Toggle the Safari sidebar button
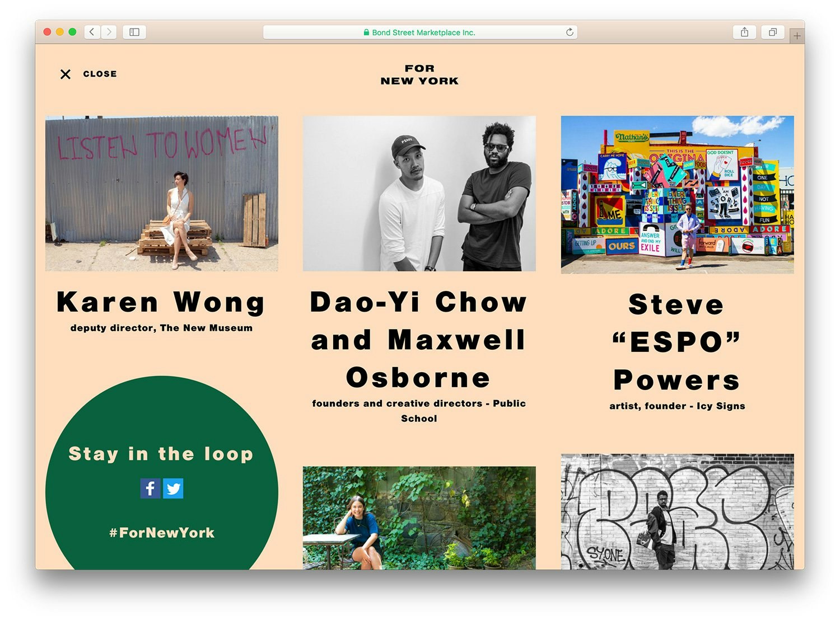840x620 pixels. point(134,32)
